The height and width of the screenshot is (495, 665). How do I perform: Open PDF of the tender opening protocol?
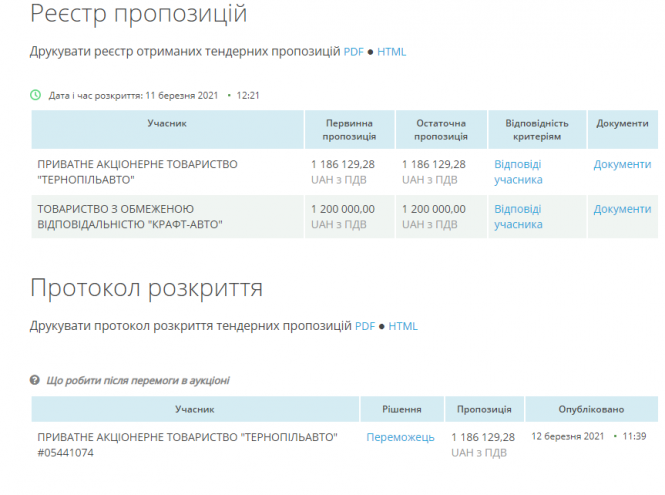[365, 326]
